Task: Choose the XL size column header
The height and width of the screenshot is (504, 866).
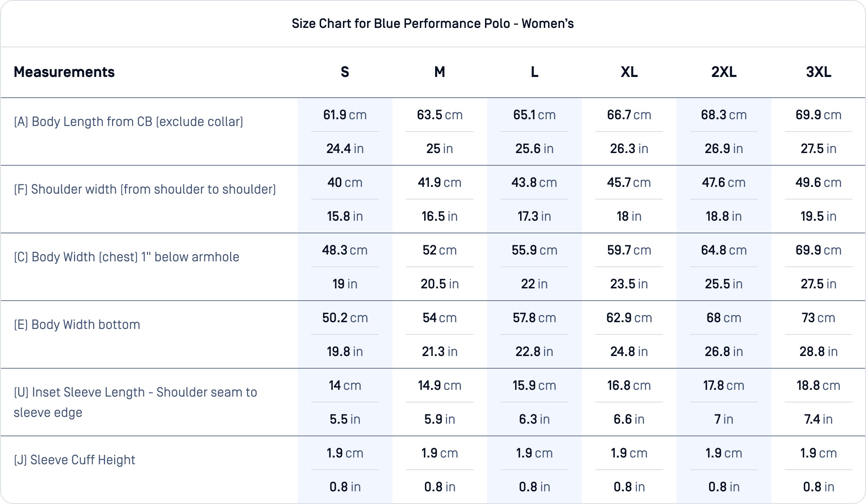Action: coord(629,72)
